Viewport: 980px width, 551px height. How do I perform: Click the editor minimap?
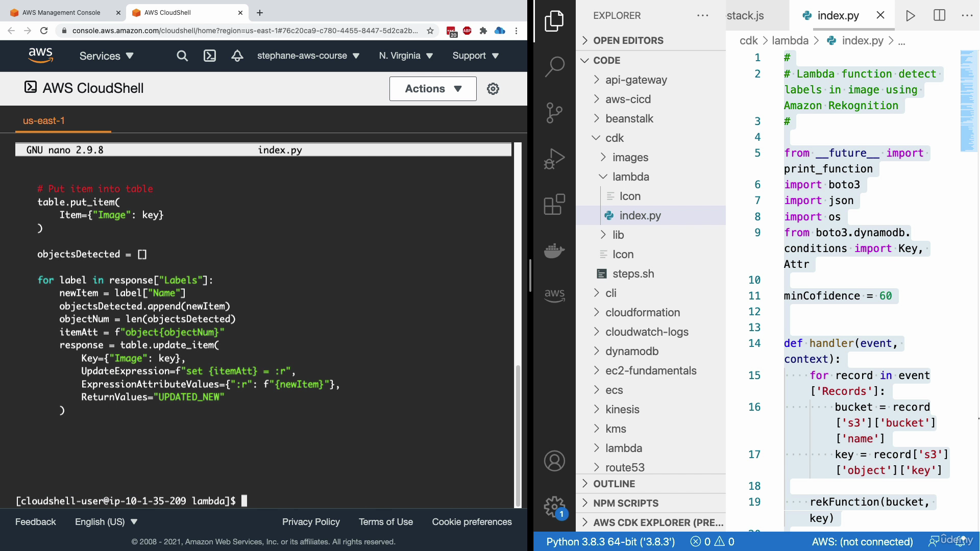coord(968,101)
